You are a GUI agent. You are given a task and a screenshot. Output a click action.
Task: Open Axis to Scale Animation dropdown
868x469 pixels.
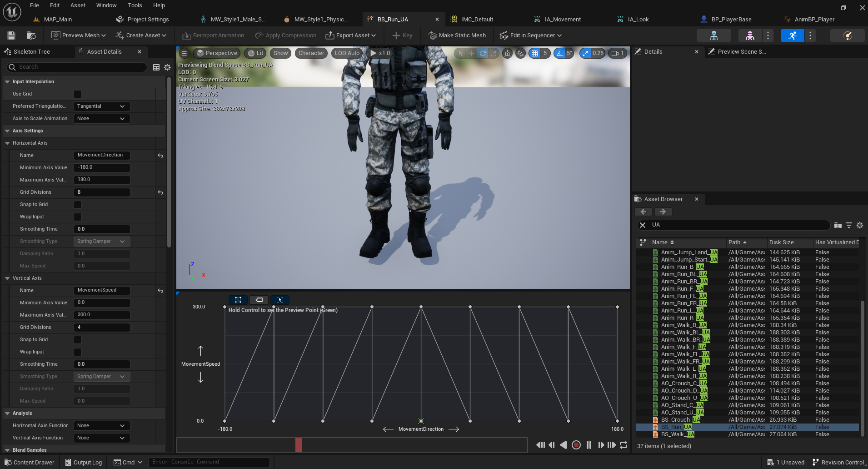[102, 119]
